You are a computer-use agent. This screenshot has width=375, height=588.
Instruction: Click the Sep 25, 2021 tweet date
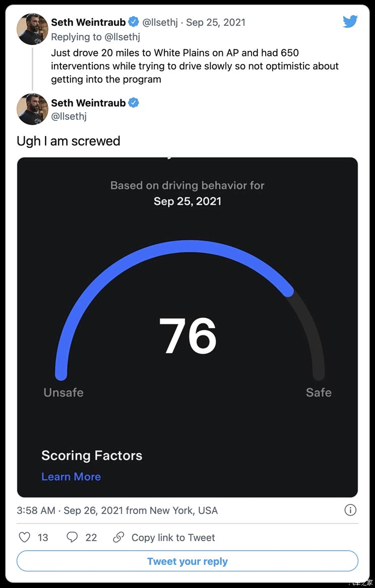pos(216,22)
